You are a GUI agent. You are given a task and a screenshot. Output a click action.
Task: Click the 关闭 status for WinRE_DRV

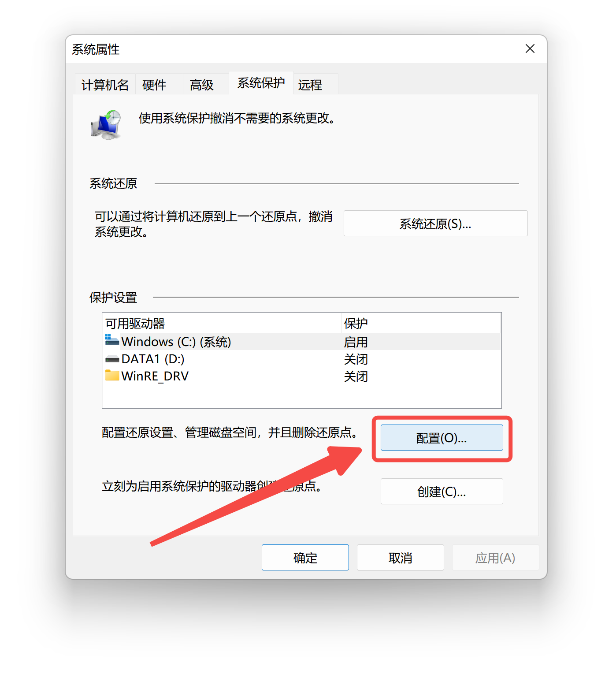pyautogui.click(x=356, y=376)
